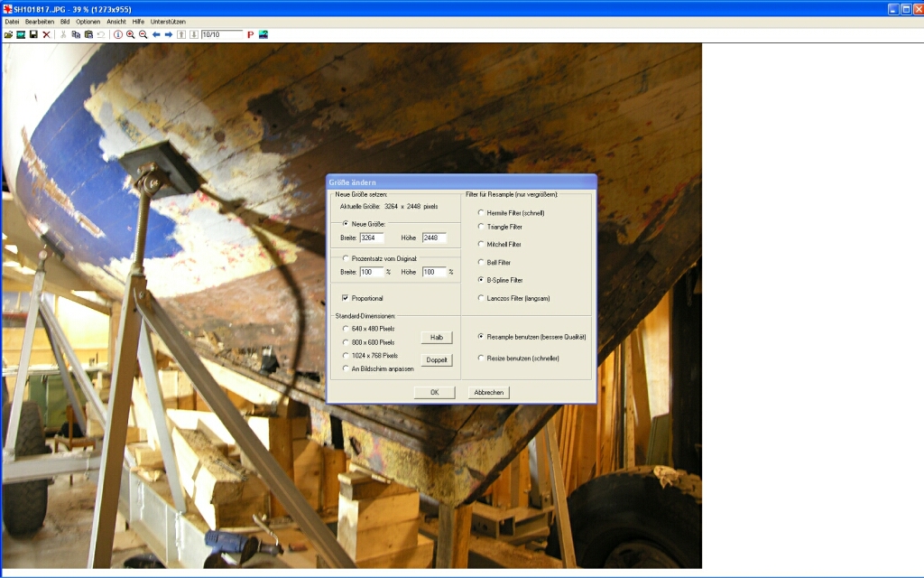This screenshot has width=924, height=578.
Task: Click the Open file folder icon
Action: tap(8, 34)
